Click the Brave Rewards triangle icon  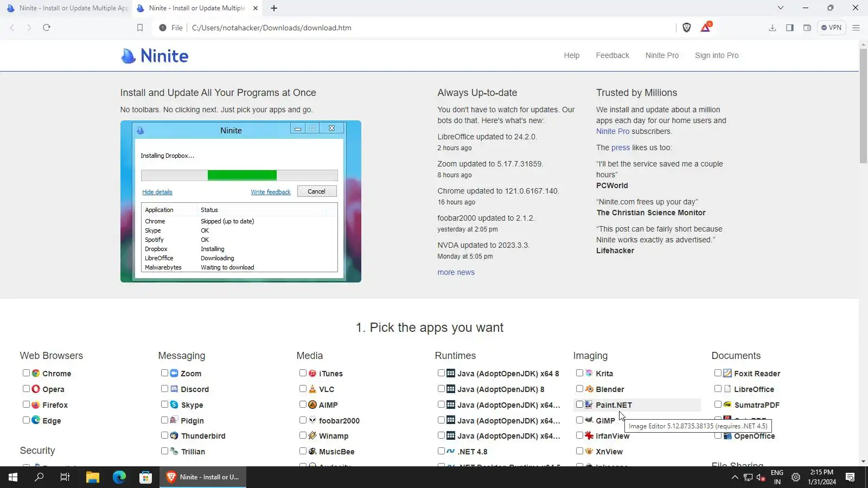pos(705,27)
